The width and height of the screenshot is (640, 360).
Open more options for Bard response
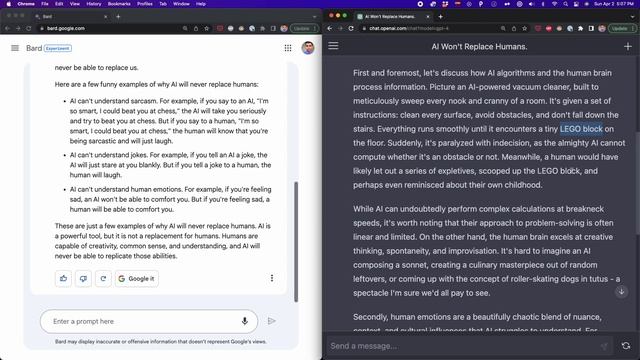[x=272, y=278]
